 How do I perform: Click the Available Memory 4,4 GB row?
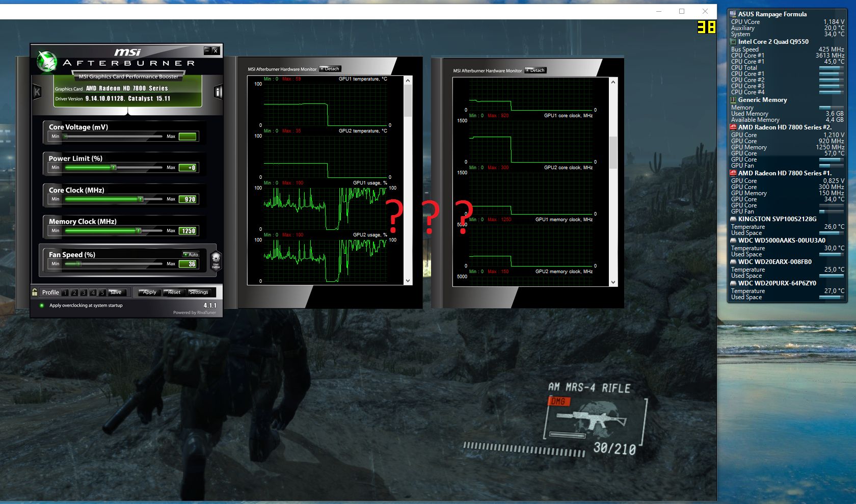pyautogui.click(x=787, y=120)
